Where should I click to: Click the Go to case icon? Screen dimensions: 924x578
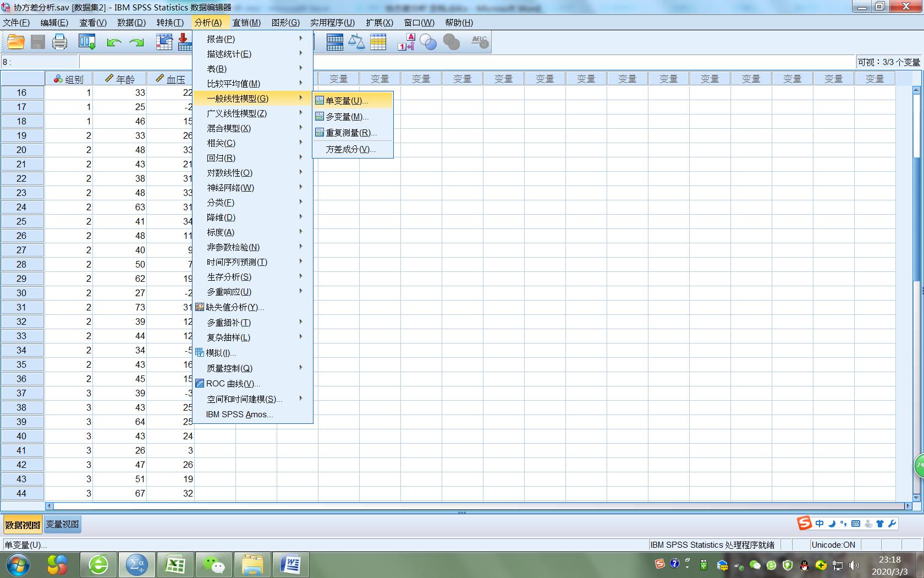(x=164, y=42)
